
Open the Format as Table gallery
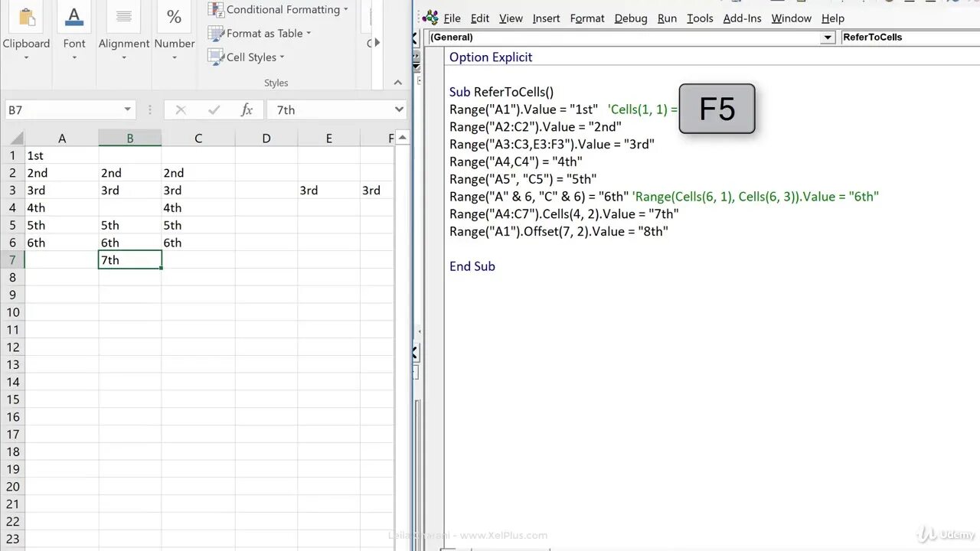click(260, 33)
